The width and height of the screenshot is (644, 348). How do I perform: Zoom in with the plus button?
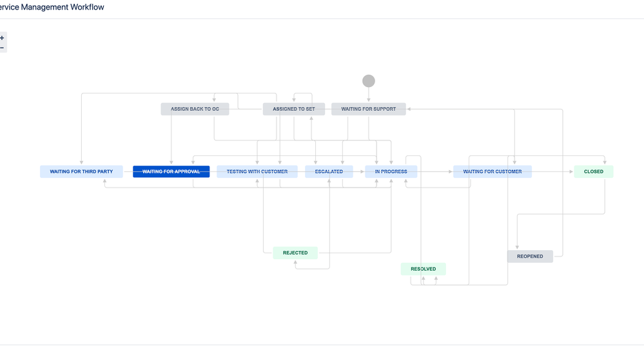[2, 38]
